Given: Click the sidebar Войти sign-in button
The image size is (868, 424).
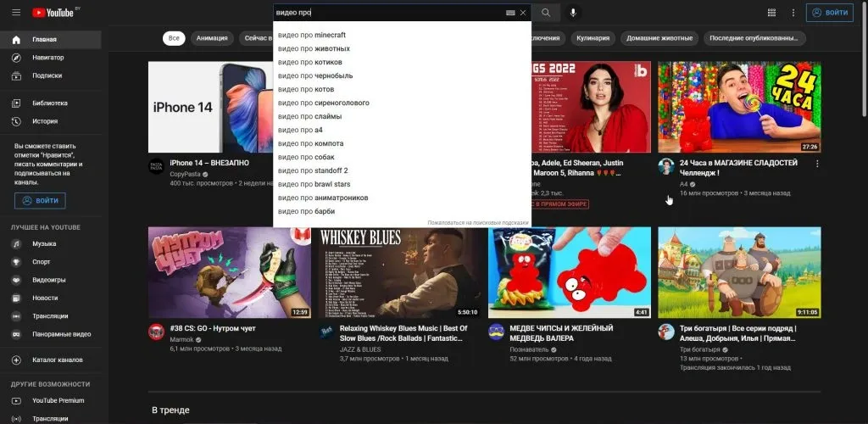Looking at the screenshot, I should coord(40,201).
